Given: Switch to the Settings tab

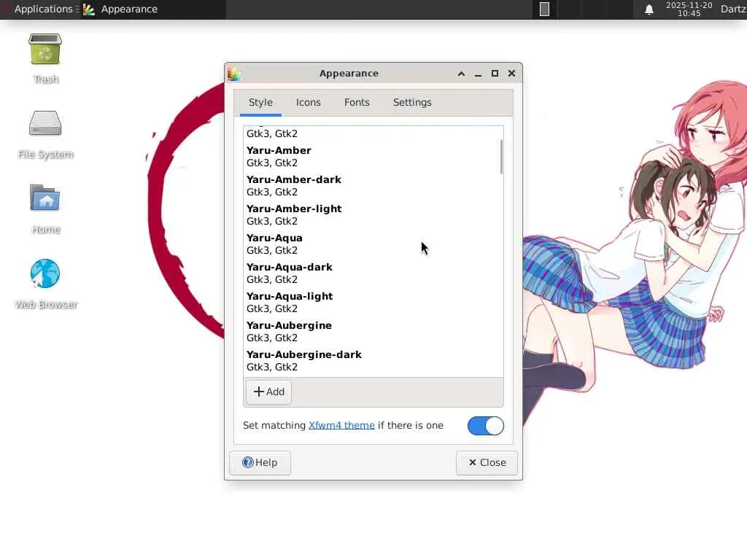Looking at the screenshot, I should pyautogui.click(x=412, y=102).
